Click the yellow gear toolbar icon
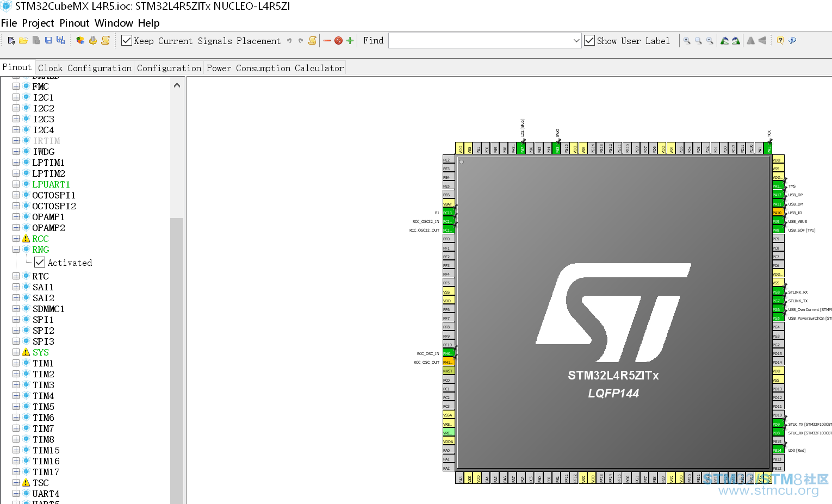The image size is (832, 504). tap(93, 41)
